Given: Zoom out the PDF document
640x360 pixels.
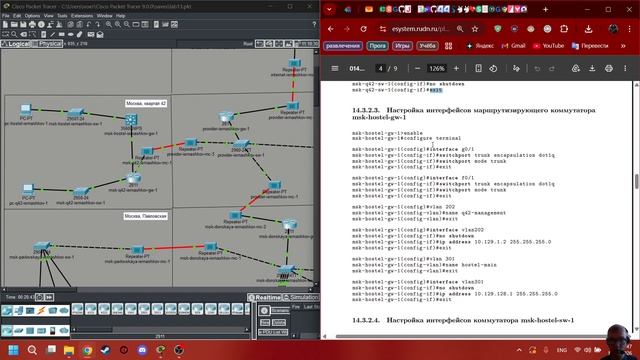Looking at the screenshot, I should [417, 69].
